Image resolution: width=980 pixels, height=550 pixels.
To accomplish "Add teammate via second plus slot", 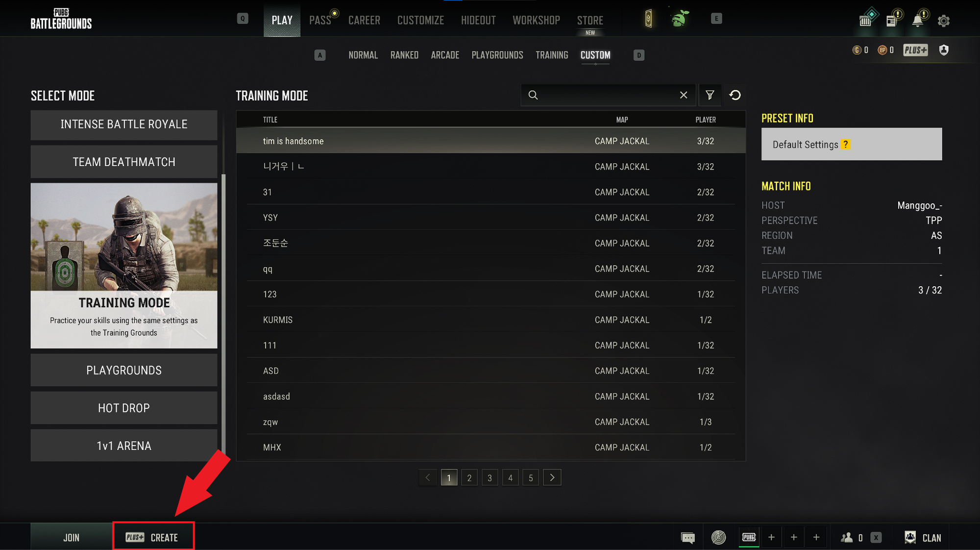I will [x=794, y=537].
